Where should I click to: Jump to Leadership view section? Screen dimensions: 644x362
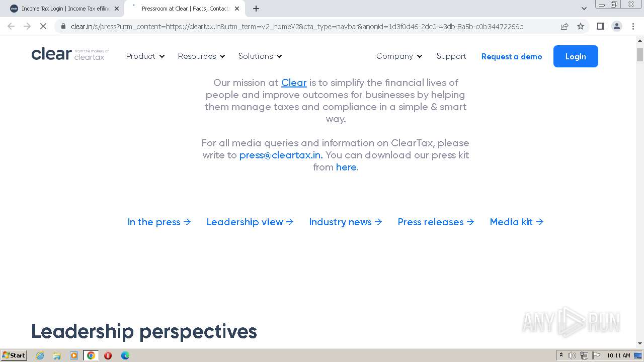[x=250, y=222]
